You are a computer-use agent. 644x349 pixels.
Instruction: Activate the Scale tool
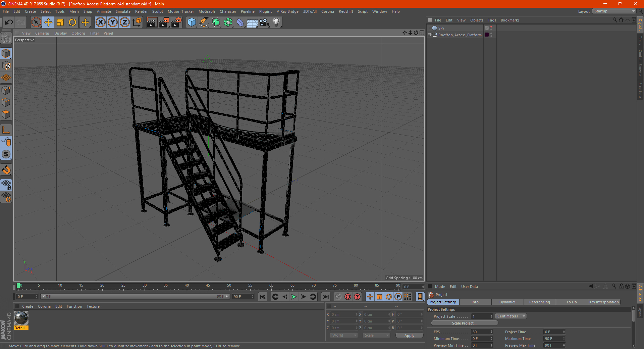point(60,22)
